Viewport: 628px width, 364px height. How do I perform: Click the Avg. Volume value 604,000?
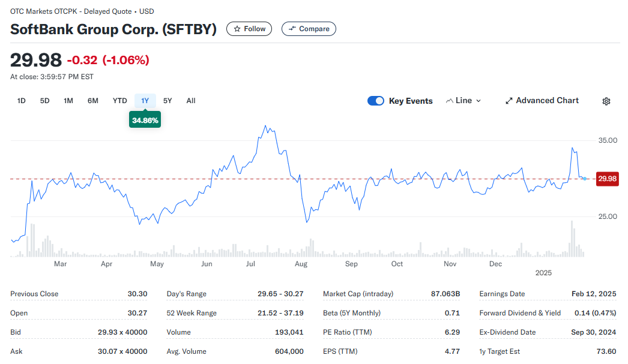pyautogui.click(x=289, y=351)
